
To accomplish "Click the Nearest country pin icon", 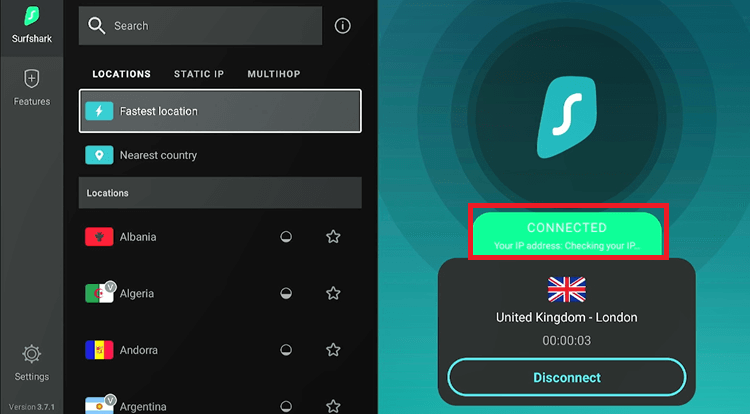I will tap(99, 155).
